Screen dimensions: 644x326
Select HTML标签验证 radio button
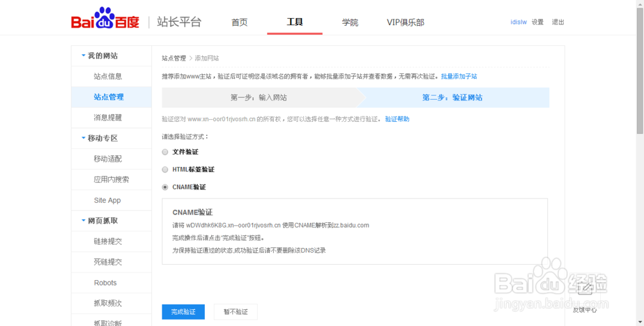(x=165, y=169)
